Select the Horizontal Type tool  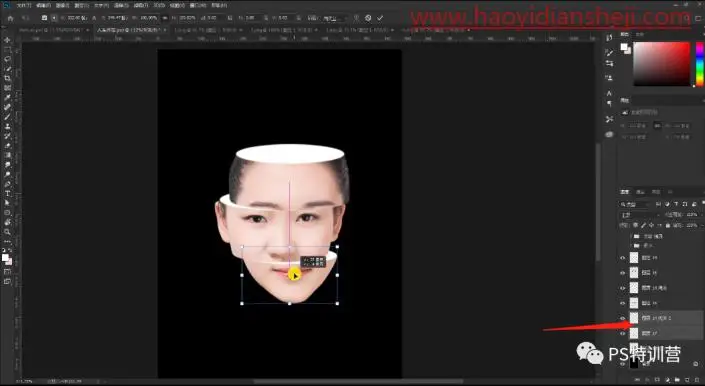(x=7, y=193)
